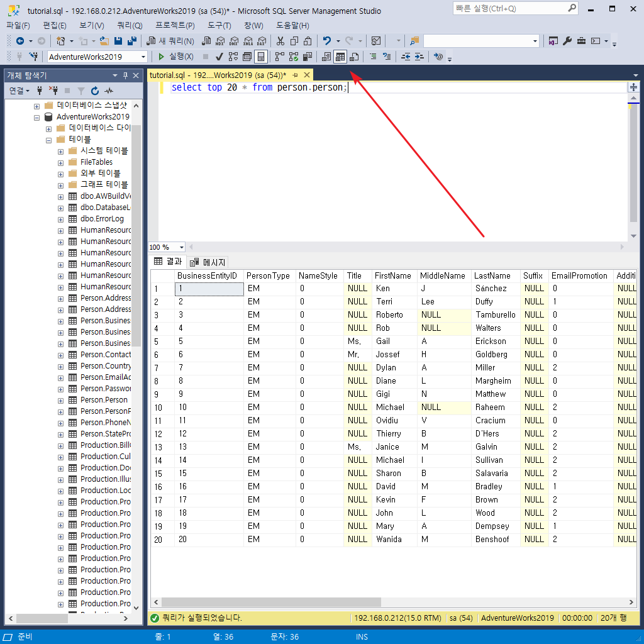Viewport: 644px width, 644px height.
Task: Open the 편집(E) menu
Action: [x=55, y=25]
